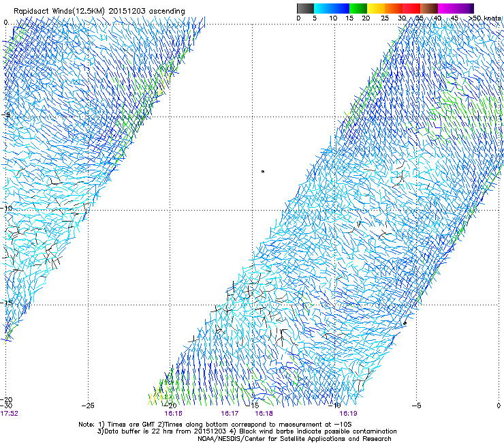The width and height of the screenshot is (504, 443).
Task: Click the '>50 knots' legend label
Action: tap(484, 18)
